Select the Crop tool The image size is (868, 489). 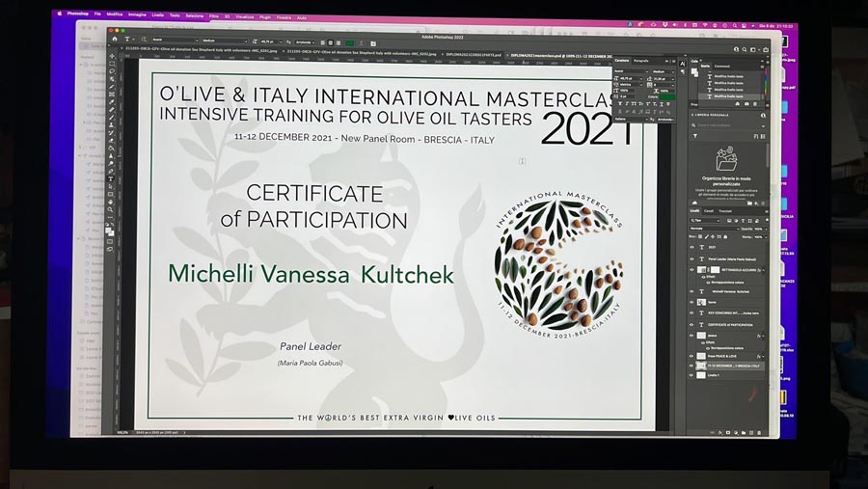(111, 87)
